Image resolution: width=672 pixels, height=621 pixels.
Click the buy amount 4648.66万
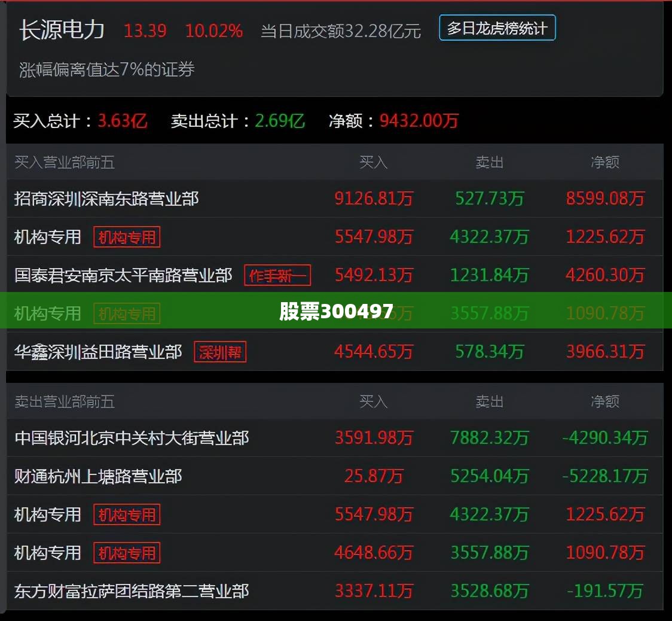click(374, 552)
